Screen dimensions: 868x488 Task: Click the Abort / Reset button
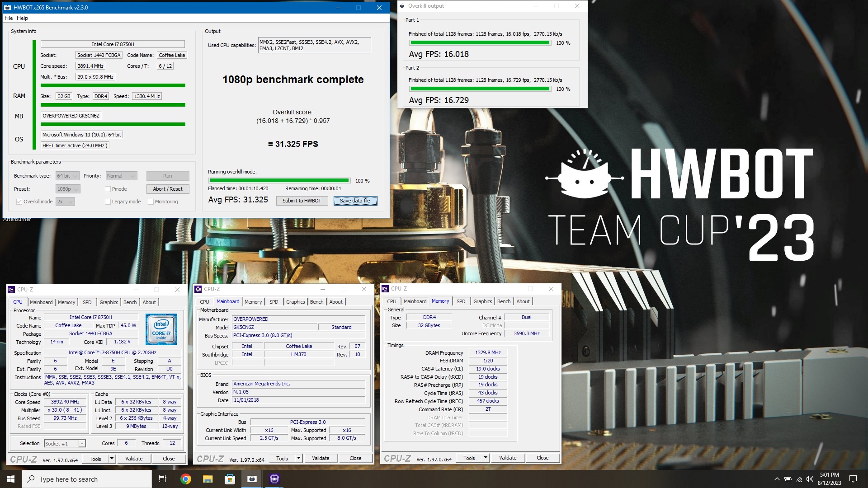click(x=168, y=189)
